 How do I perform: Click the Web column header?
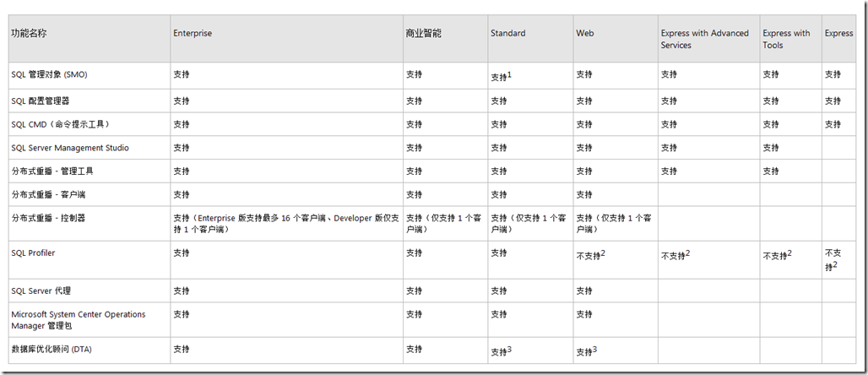click(584, 33)
